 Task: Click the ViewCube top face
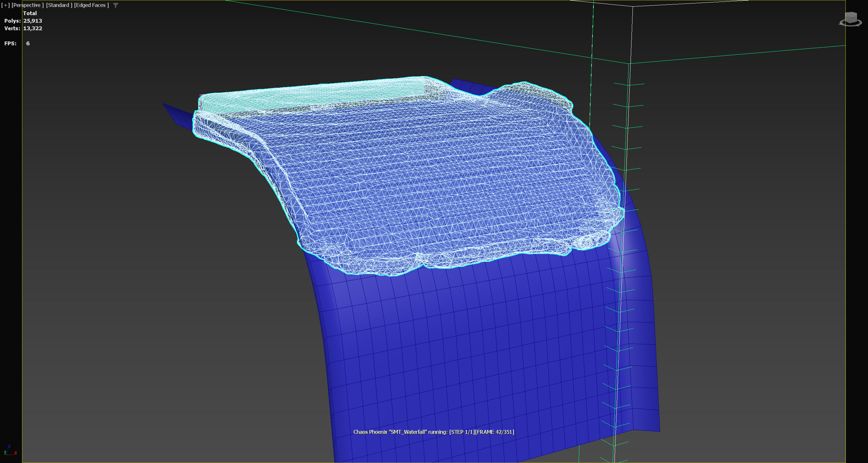point(852,14)
